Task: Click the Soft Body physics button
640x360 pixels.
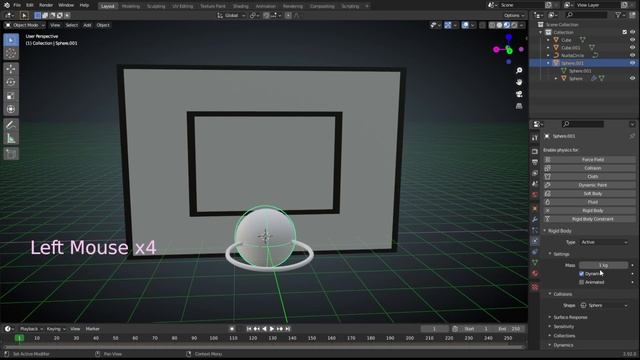Action: (x=589, y=194)
